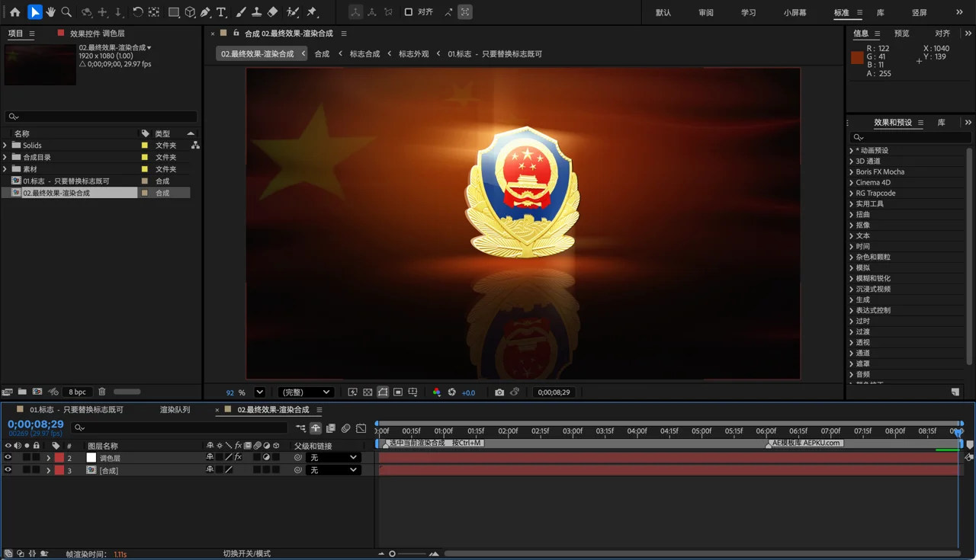
Task: Hide the [合成] layer using its eye icon
Action: pyautogui.click(x=8, y=470)
